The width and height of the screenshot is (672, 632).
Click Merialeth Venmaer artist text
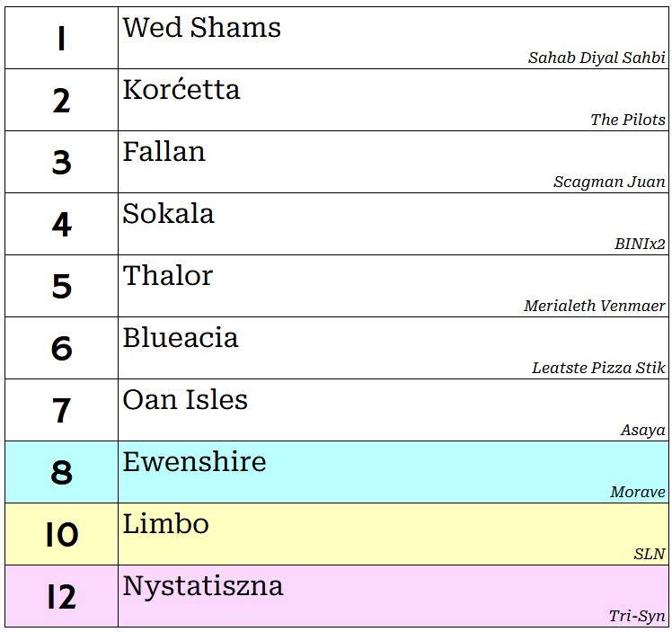click(594, 306)
